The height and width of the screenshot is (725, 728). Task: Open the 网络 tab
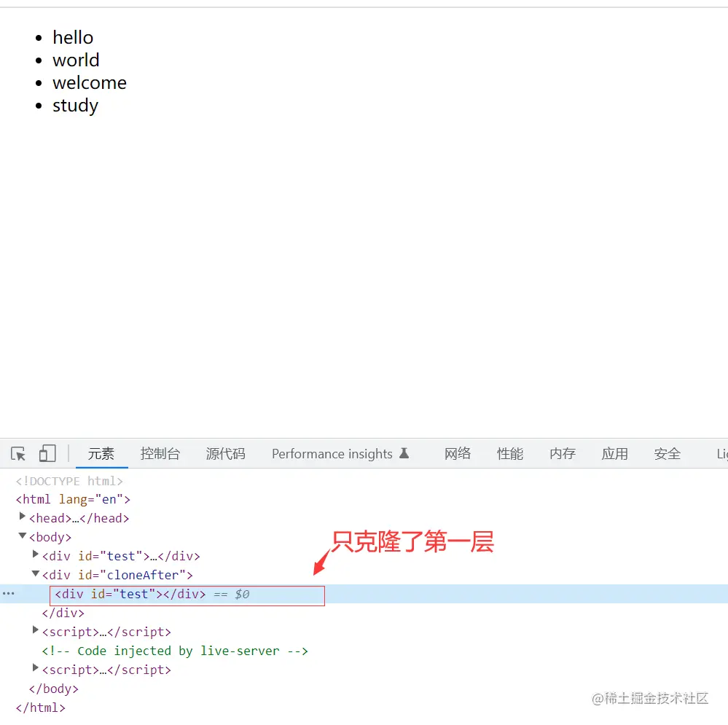(458, 453)
